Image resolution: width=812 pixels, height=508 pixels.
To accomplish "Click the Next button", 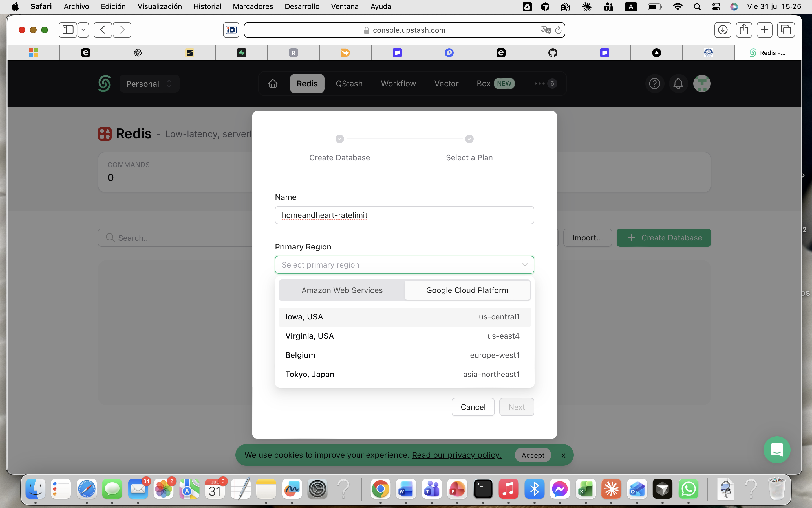I will [x=517, y=407].
